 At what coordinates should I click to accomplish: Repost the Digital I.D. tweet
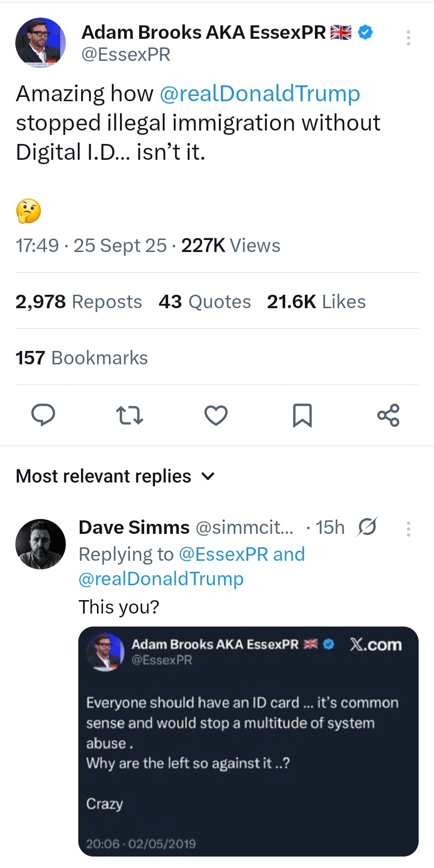(130, 415)
